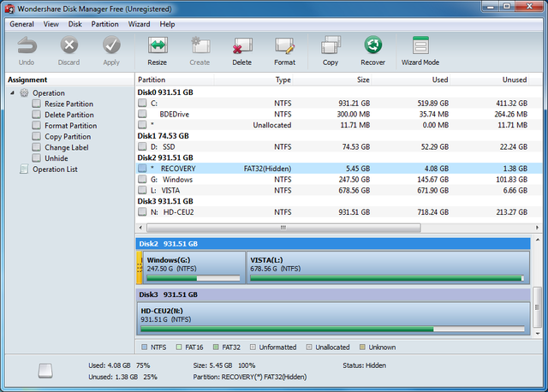This screenshot has width=548, height=392.
Task: Select Operation List in tree
Action: (55, 169)
